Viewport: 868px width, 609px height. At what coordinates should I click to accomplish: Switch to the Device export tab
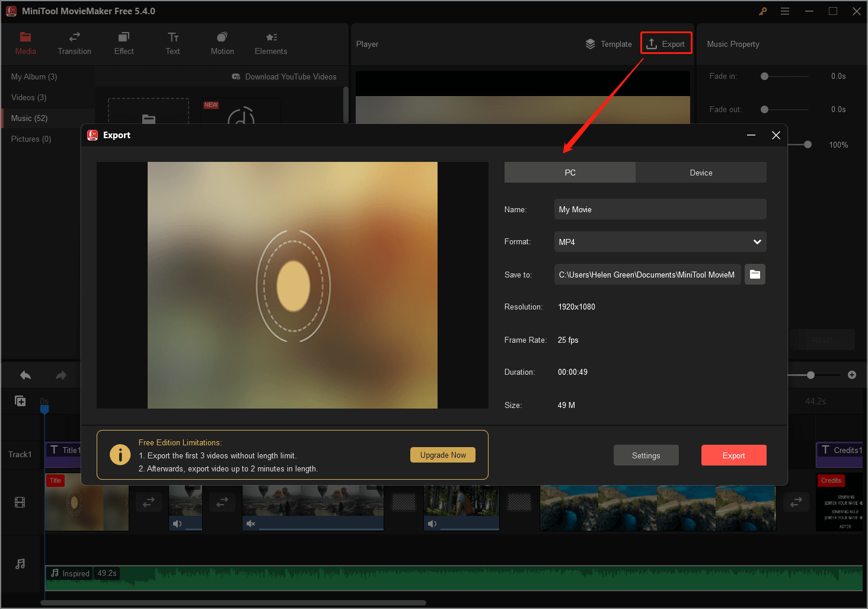coord(701,173)
